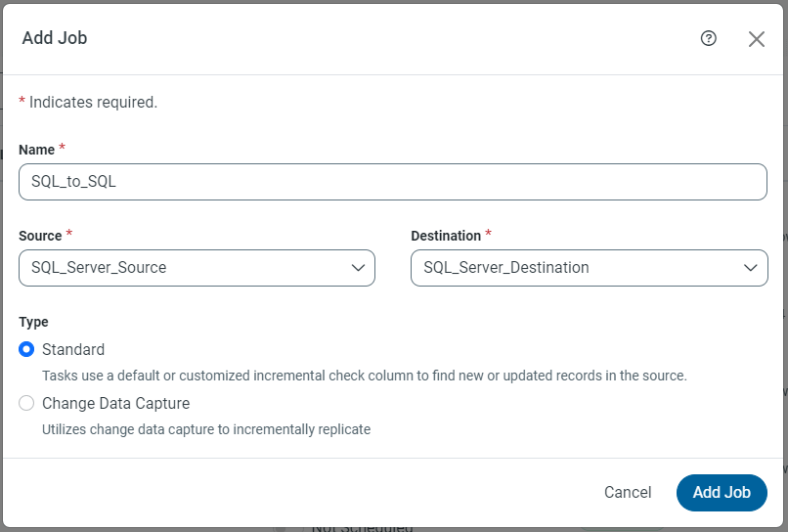Close the Add Job dialog with X

click(x=756, y=39)
